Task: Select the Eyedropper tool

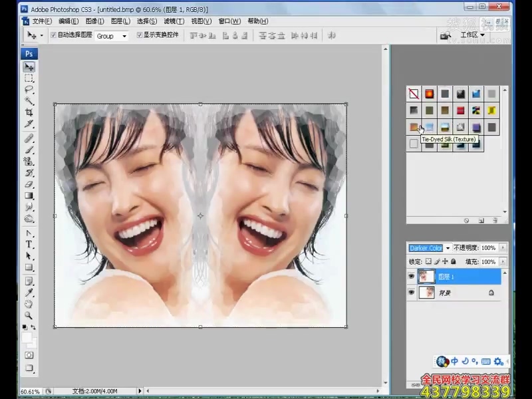Action: [29, 293]
